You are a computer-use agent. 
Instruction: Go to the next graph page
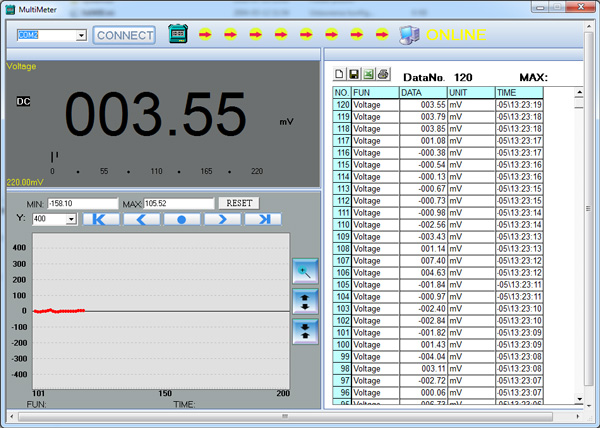(x=221, y=219)
